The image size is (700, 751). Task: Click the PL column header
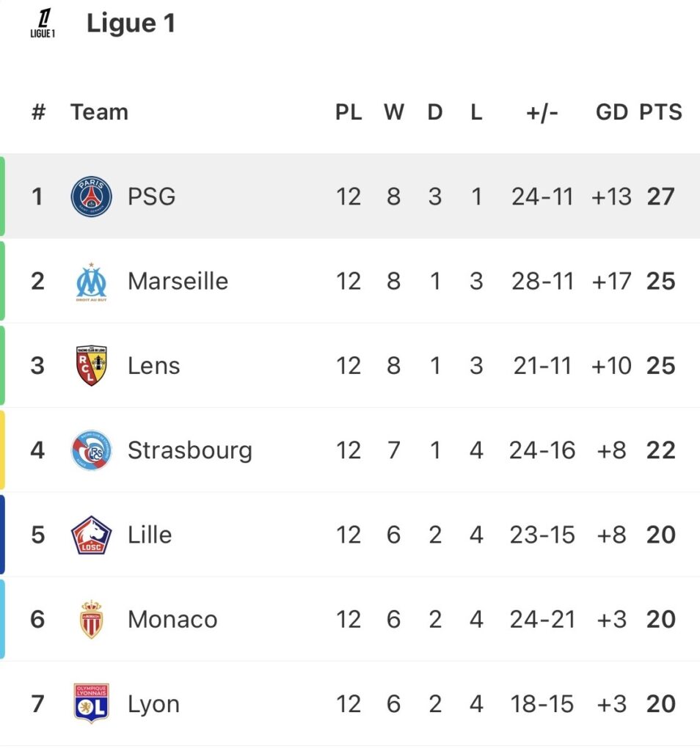tap(349, 112)
